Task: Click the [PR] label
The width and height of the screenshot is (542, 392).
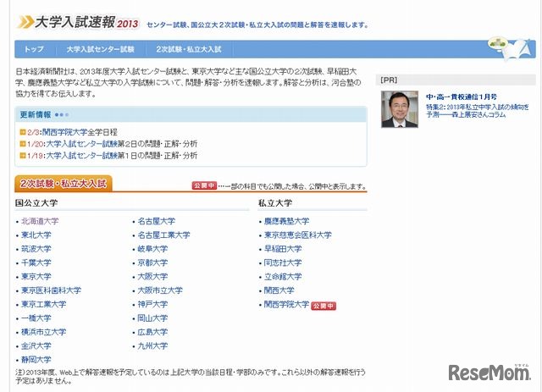Action: tap(389, 80)
